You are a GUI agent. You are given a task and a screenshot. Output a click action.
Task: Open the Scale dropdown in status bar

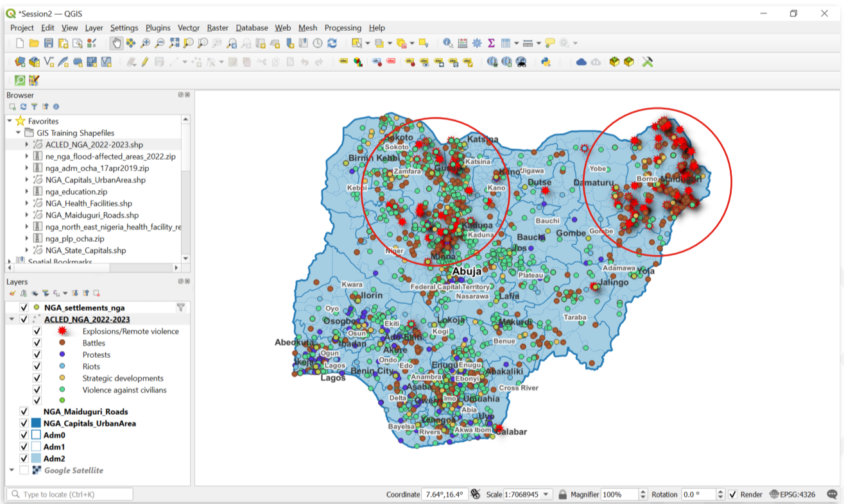546,494
